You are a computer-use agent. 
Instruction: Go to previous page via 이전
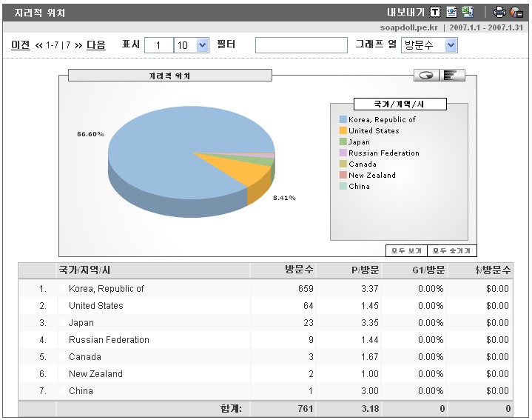(x=21, y=45)
